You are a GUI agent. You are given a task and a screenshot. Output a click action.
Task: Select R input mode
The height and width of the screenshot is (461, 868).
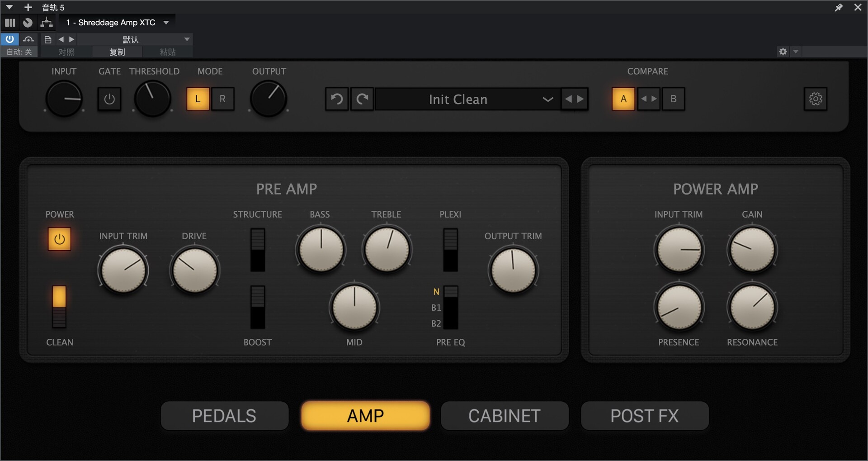[x=222, y=99]
